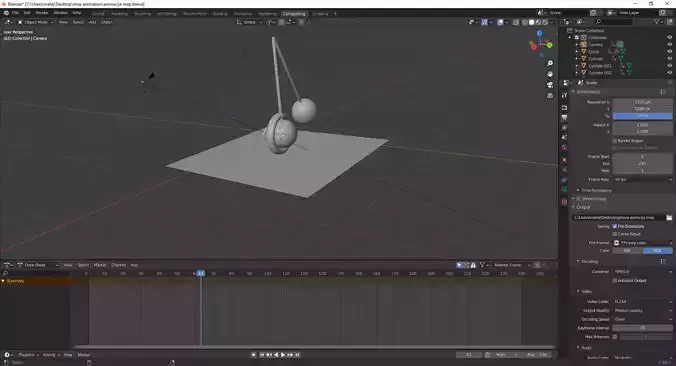
Task: Click the Resolution X field
Action: (x=642, y=102)
